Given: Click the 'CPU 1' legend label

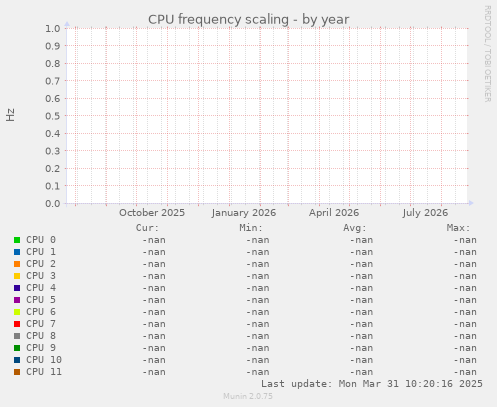Looking at the screenshot, I should pos(41,252).
